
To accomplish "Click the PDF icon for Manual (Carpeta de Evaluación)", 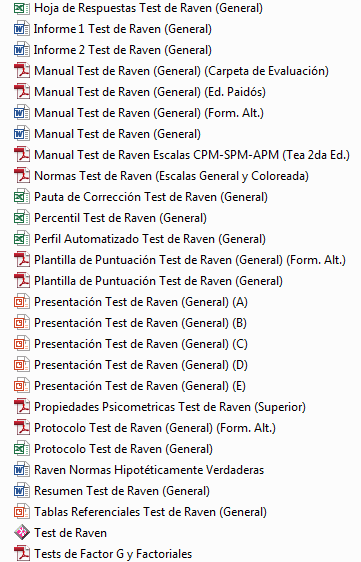I will pyautogui.click(x=22, y=71).
